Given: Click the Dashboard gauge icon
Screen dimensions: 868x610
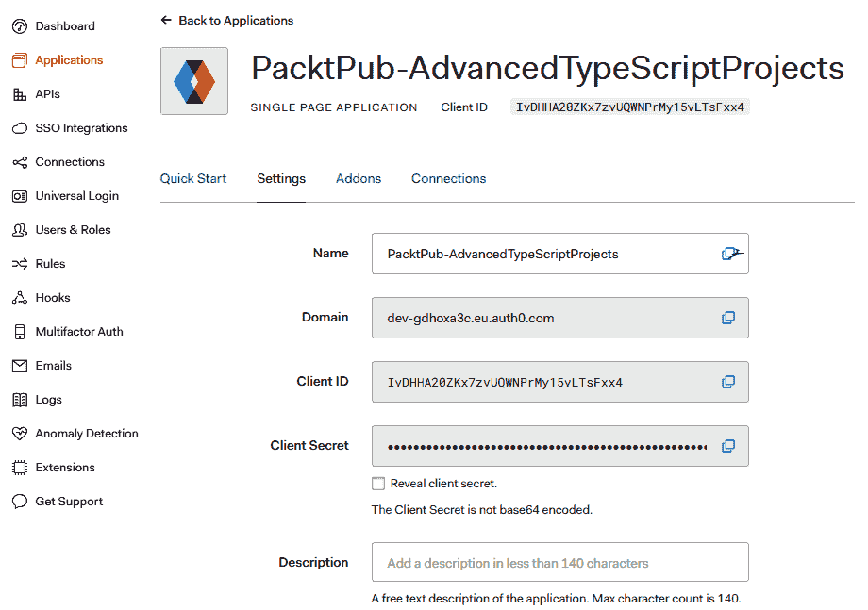Looking at the screenshot, I should (20, 26).
